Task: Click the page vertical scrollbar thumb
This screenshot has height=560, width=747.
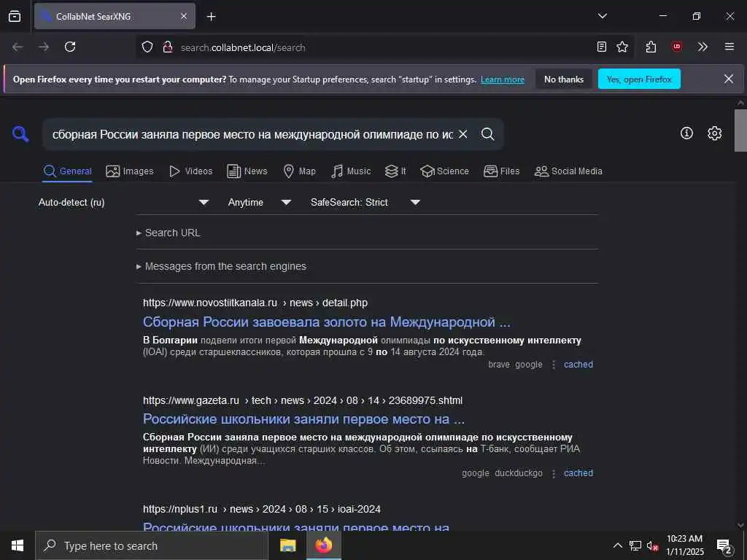Action: point(740,131)
